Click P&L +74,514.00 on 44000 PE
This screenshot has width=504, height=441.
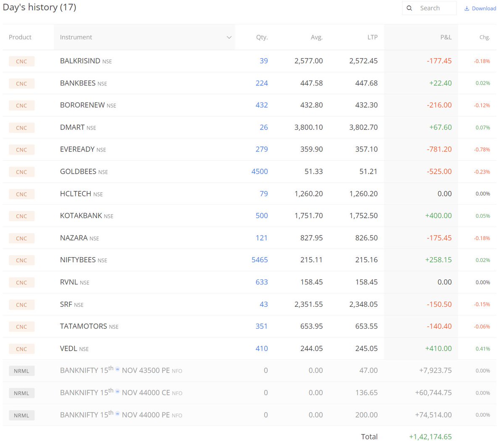(x=433, y=415)
